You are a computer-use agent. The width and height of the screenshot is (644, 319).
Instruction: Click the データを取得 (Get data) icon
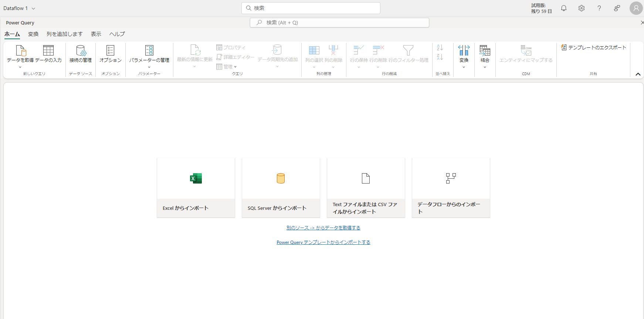point(20,50)
